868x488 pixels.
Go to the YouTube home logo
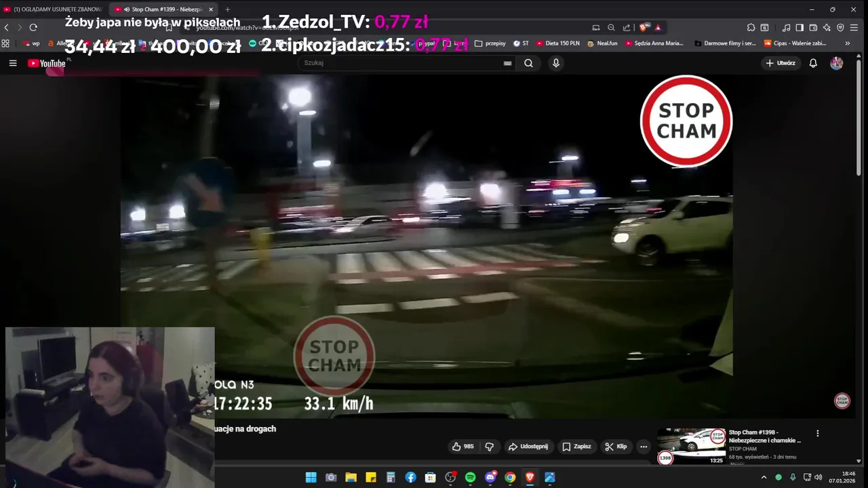47,63
